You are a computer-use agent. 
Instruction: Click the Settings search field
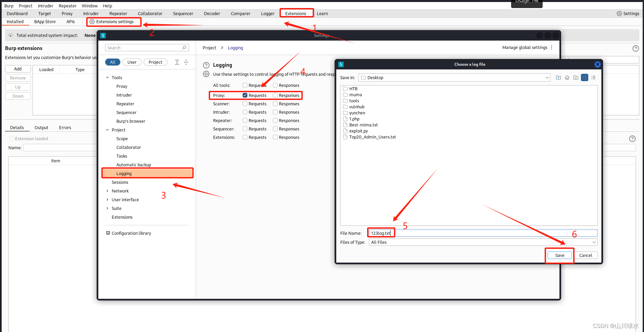click(x=147, y=48)
